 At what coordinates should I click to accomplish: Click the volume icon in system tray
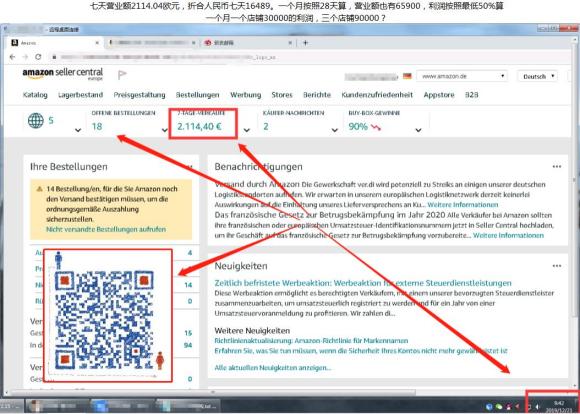pos(537,407)
